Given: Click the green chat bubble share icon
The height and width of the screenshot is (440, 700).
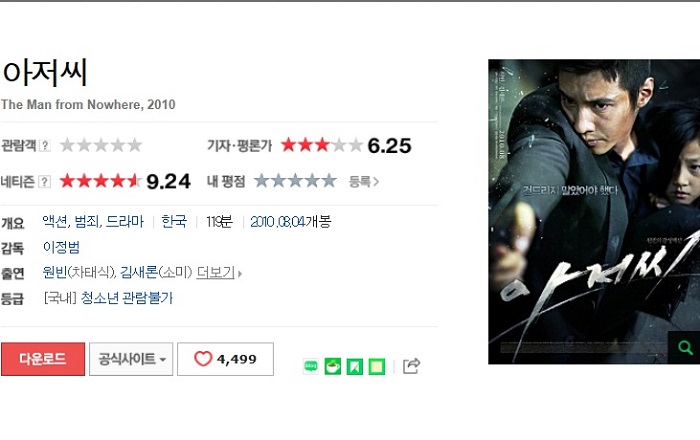Looking at the screenshot, I should click(311, 366).
